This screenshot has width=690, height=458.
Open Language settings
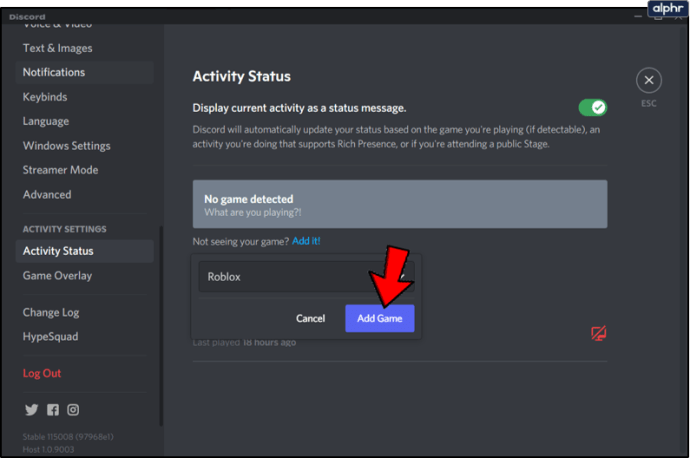46,121
